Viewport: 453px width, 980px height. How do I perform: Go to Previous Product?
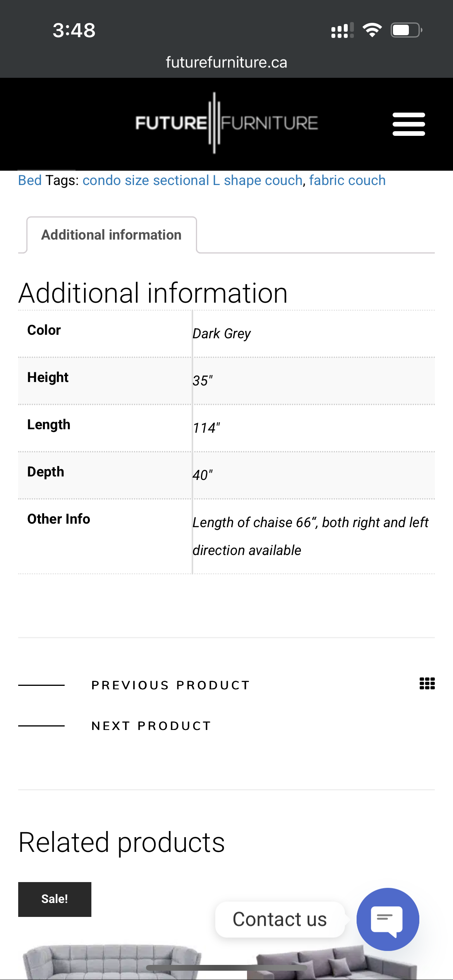[x=171, y=685]
